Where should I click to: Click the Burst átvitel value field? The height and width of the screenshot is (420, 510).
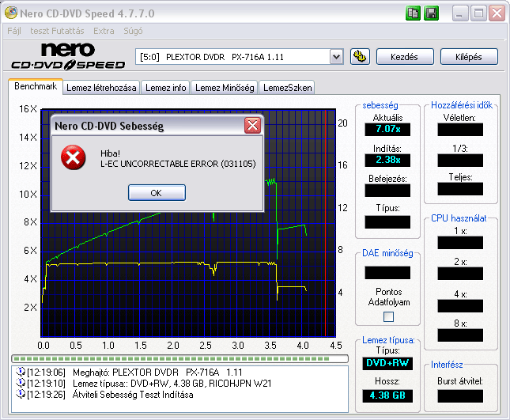click(x=460, y=396)
